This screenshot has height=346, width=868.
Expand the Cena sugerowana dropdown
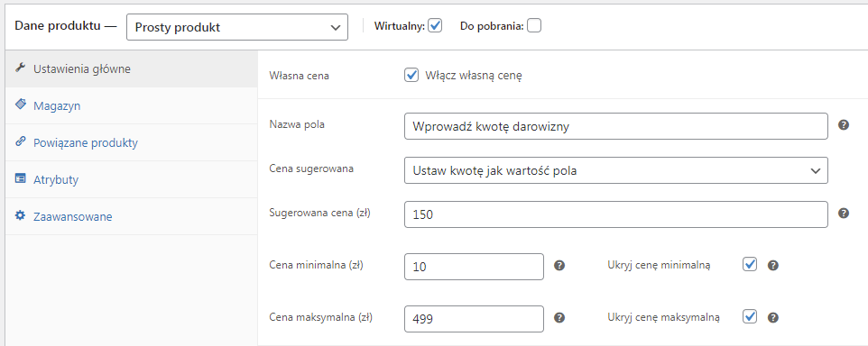616,170
